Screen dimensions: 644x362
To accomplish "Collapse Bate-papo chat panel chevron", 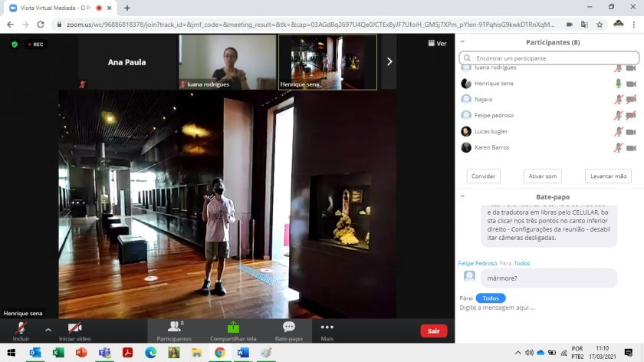I will pyautogui.click(x=462, y=196).
